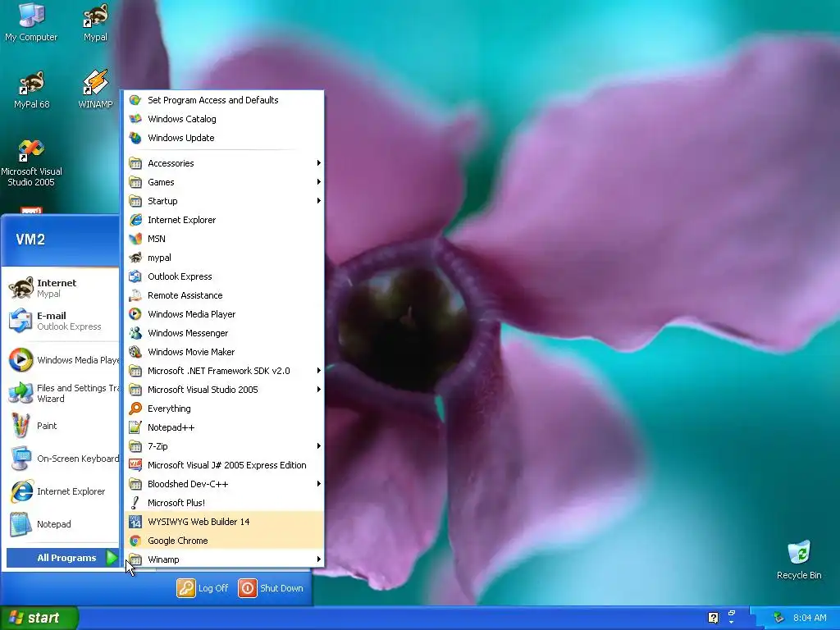Expand Microsoft .NET Framework SDK v2.0 submenu
The height and width of the screenshot is (630, 840).
(x=224, y=371)
